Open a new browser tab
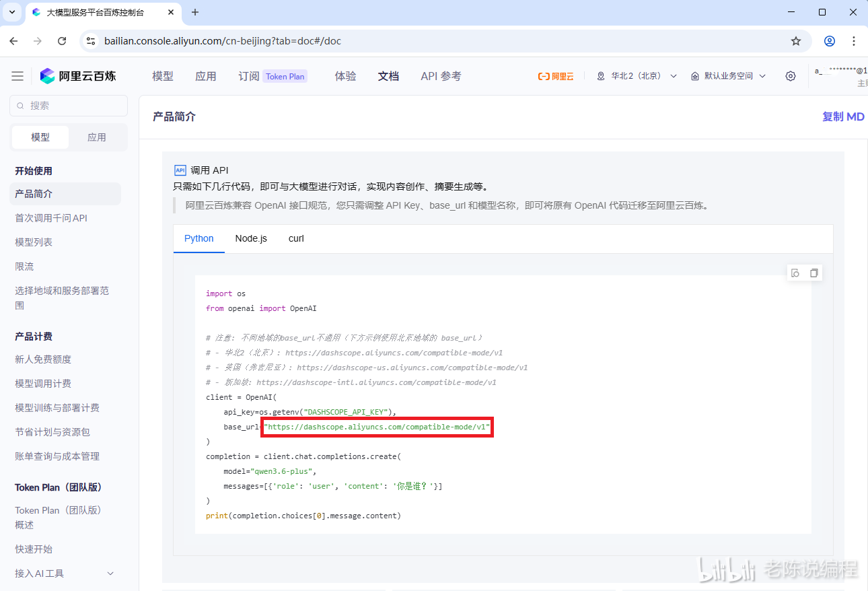The width and height of the screenshot is (868, 591). tap(195, 12)
